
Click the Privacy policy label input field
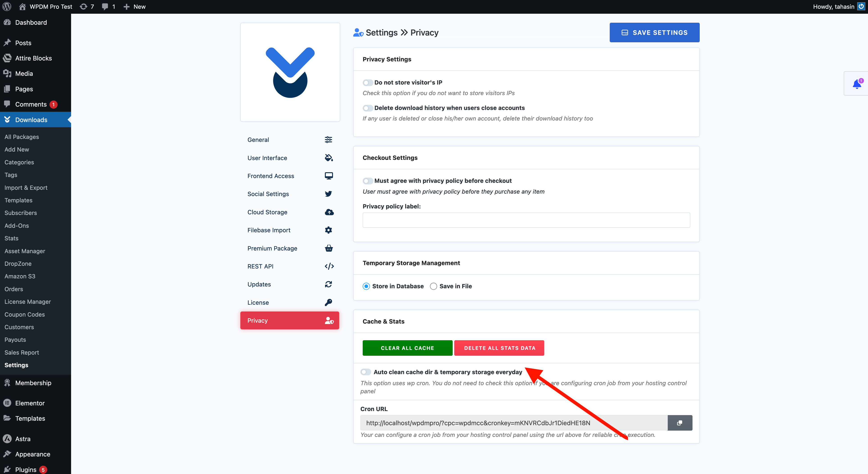pyautogui.click(x=526, y=220)
